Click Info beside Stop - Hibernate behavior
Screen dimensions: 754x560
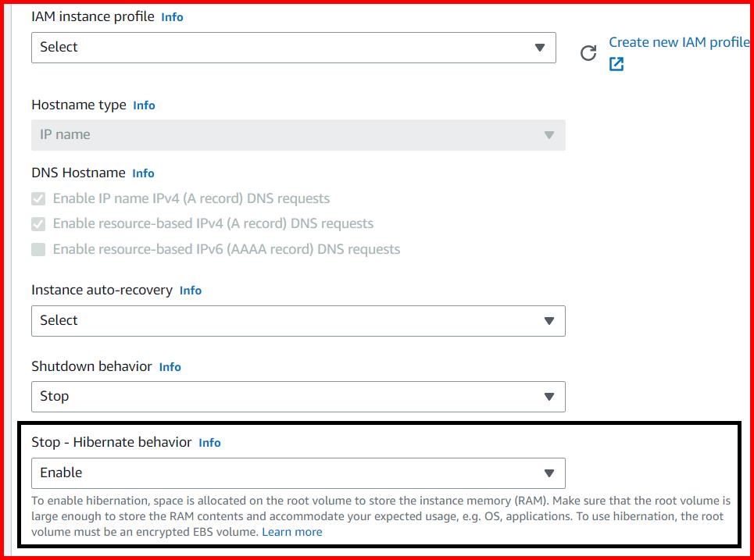[209, 441]
